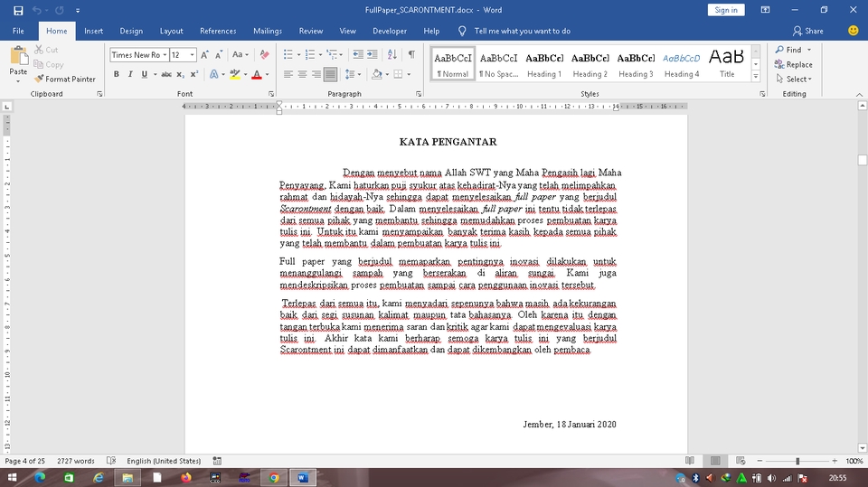This screenshot has height=487, width=868.
Task: Open the Find tool
Action: pyautogui.click(x=789, y=50)
